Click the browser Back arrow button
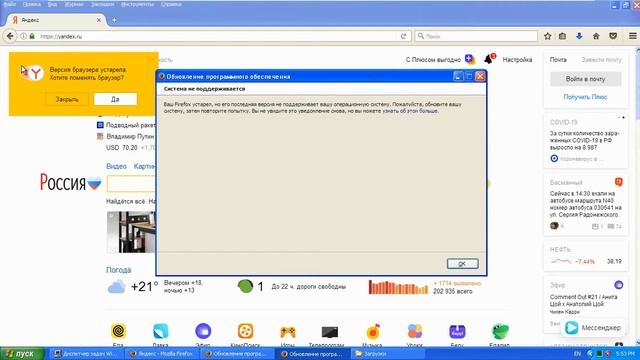This screenshot has height=360, width=640. 10,36
